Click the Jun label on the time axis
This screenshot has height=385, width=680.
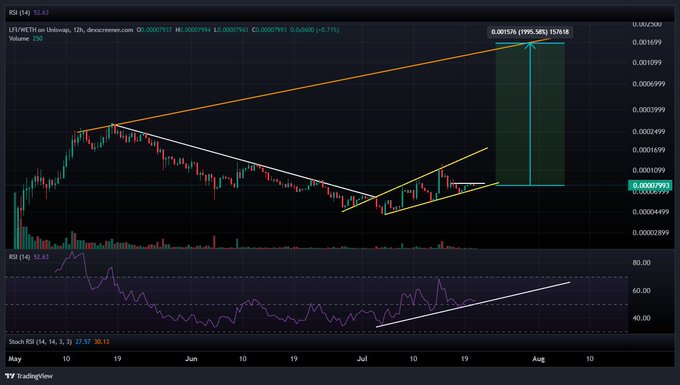click(x=191, y=359)
